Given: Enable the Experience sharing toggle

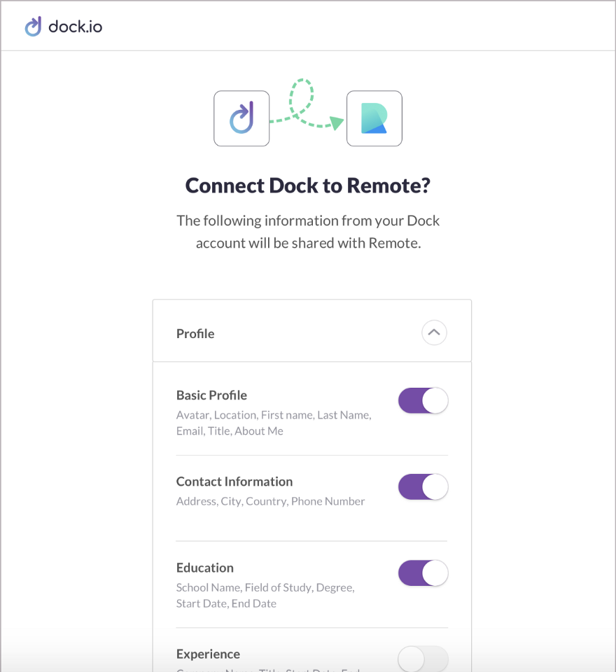Looking at the screenshot, I should coord(423,659).
